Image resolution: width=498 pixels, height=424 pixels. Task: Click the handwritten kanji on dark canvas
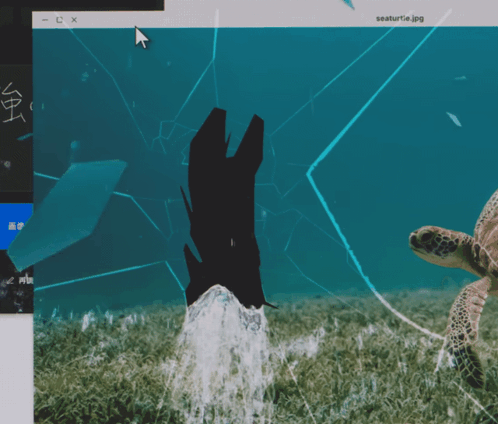coord(12,103)
